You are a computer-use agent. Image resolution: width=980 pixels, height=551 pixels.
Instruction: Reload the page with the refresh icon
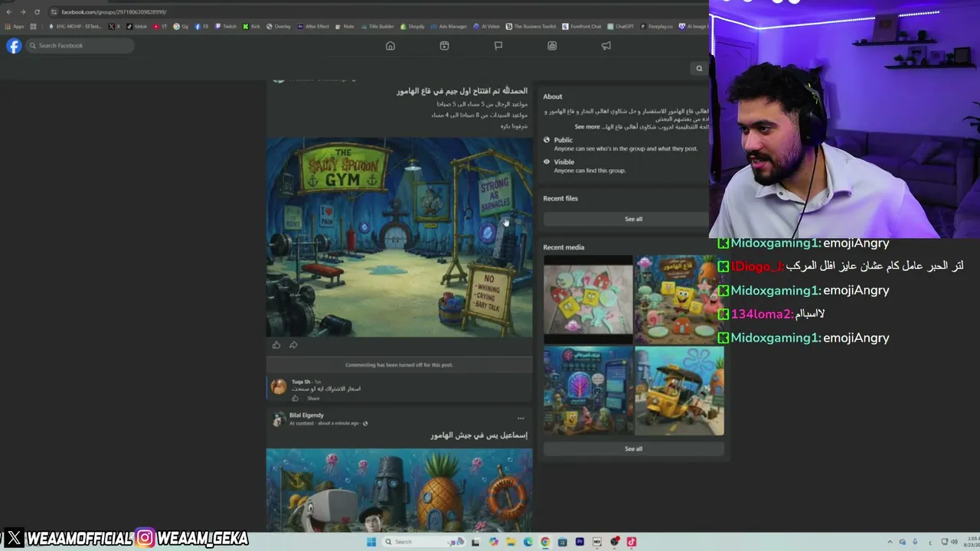tap(37, 12)
